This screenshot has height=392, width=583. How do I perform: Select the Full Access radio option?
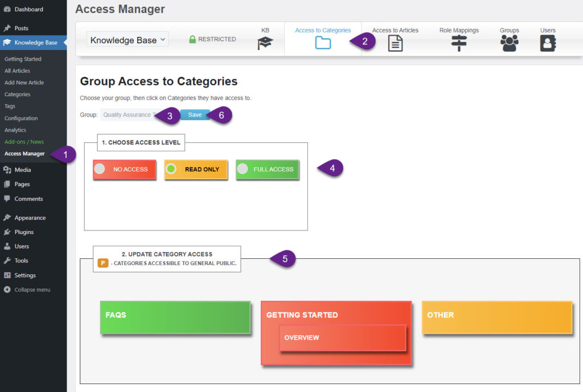pos(243,169)
